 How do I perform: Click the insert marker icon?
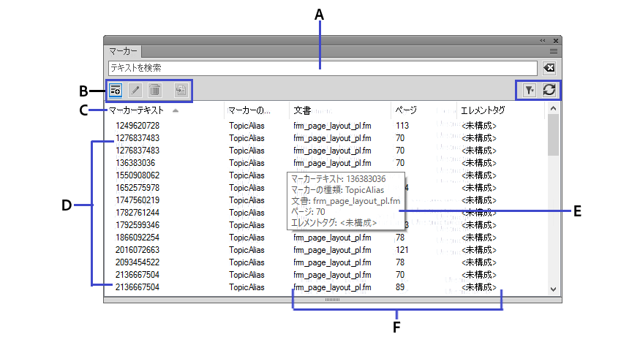(116, 90)
